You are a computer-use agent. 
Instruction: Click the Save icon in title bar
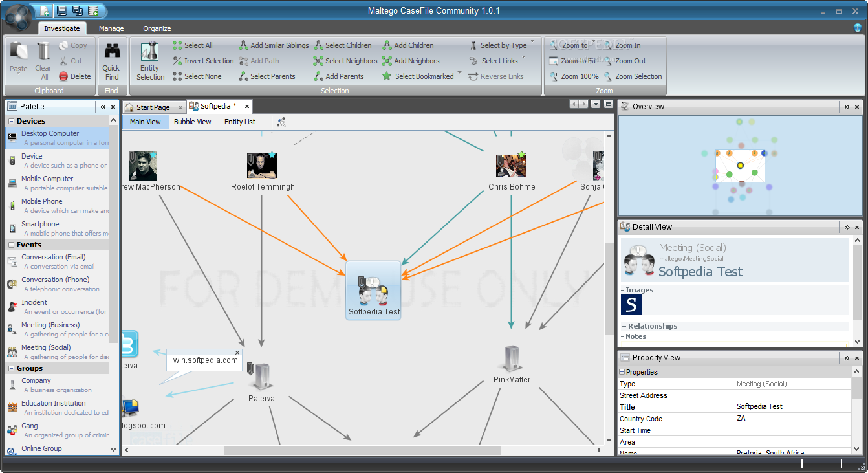coord(62,10)
